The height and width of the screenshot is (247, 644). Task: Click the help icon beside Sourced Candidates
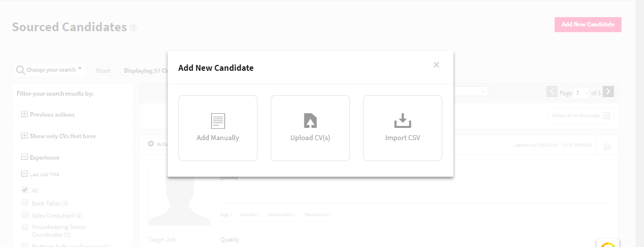pyautogui.click(x=133, y=28)
